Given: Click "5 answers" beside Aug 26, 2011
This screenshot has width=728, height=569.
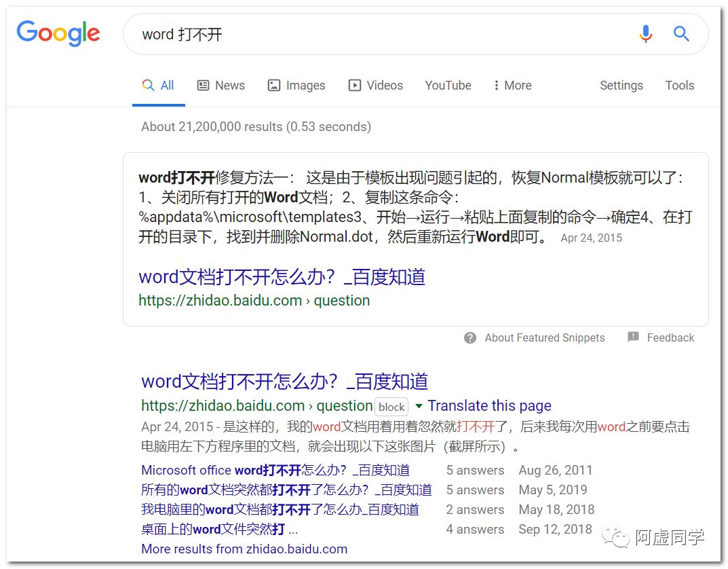Looking at the screenshot, I should pos(475,470).
